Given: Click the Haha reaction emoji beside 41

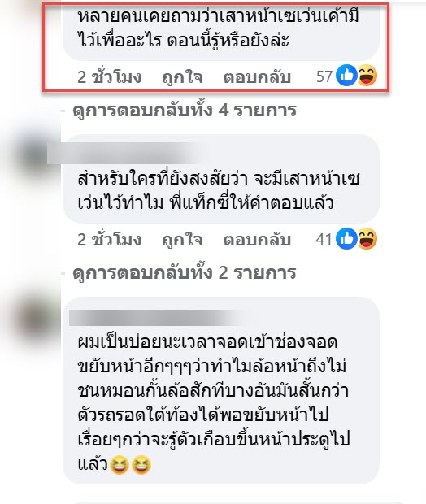Looking at the screenshot, I should [x=367, y=238].
